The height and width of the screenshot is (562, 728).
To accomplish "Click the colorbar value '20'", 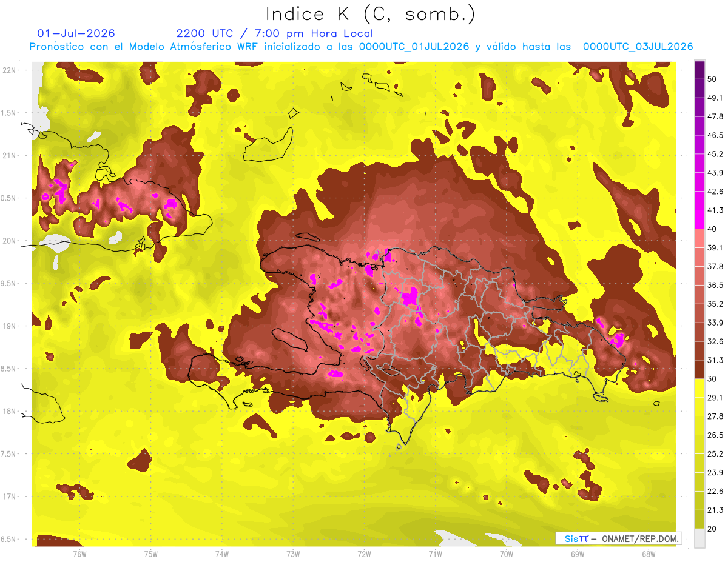I will (x=712, y=529).
